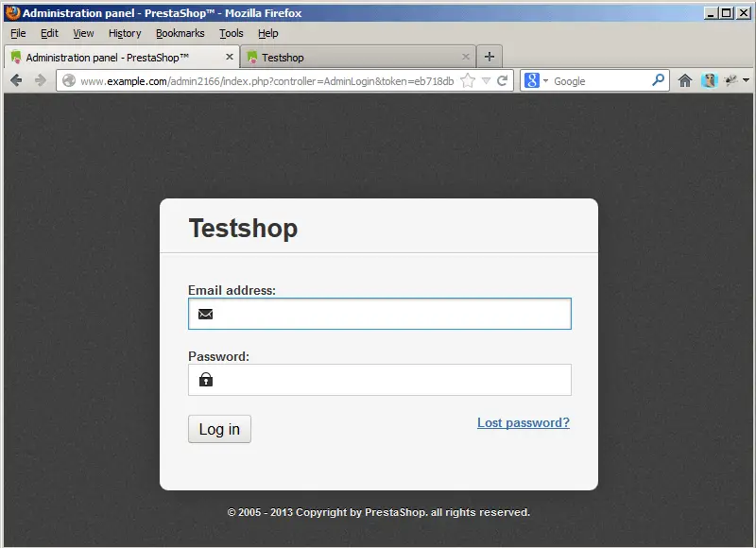The image size is (756, 548).
Task: Open the Edit menu
Action: [x=49, y=33]
